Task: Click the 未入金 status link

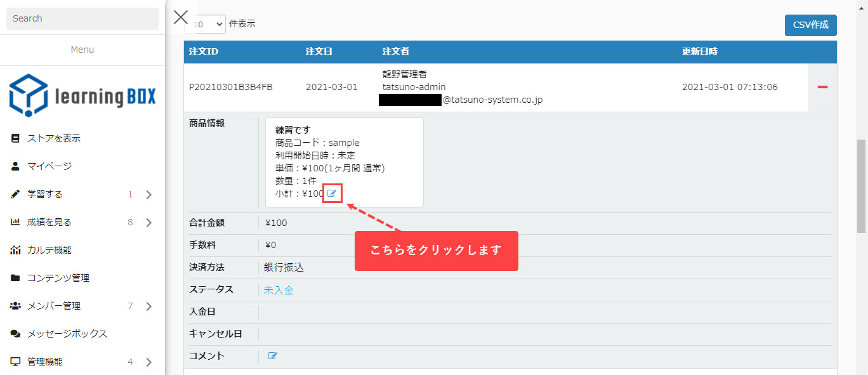Action: pyautogui.click(x=279, y=290)
